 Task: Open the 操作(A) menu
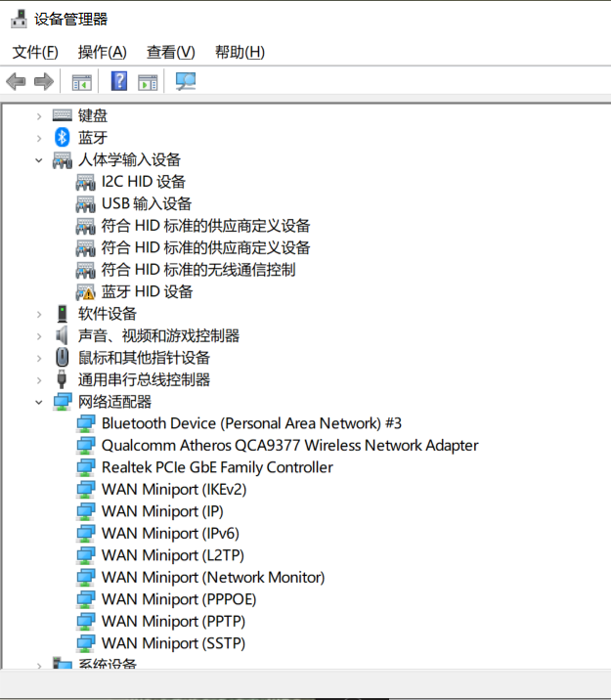pos(103,52)
